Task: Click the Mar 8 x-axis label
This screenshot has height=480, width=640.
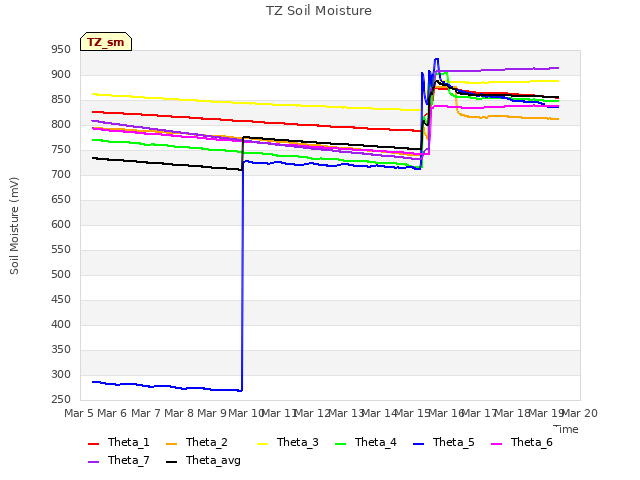Action: [179, 413]
